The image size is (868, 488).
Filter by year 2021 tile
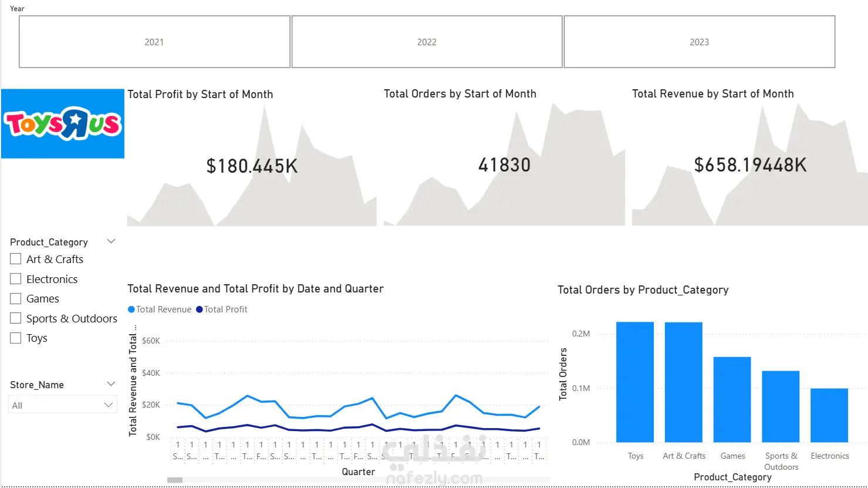154,42
